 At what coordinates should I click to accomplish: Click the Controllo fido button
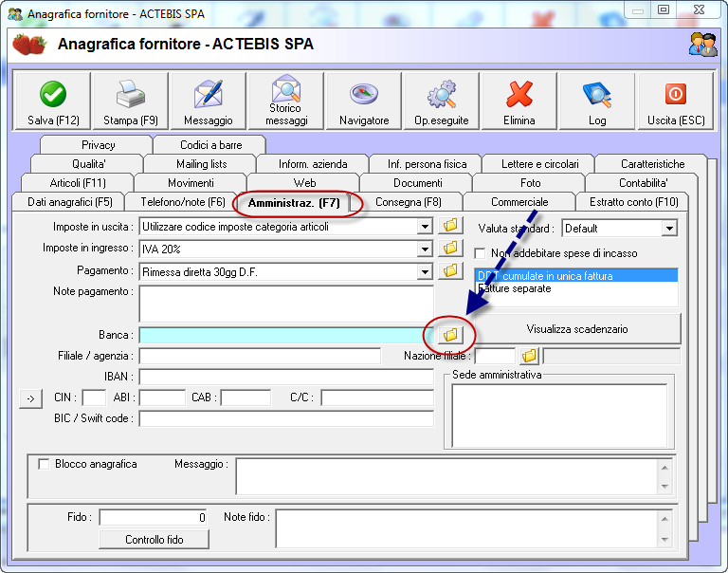(x=155, y=540)
